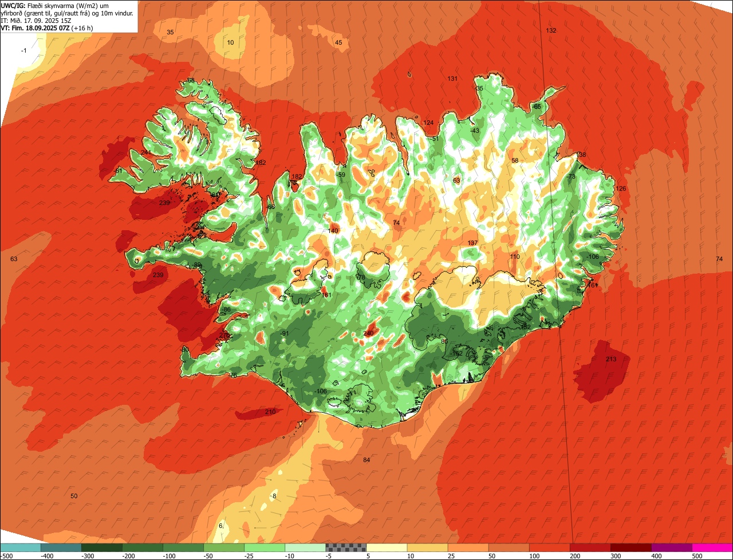
Task: Click the map value '-1' in the top-left sea
Action: 24,50
